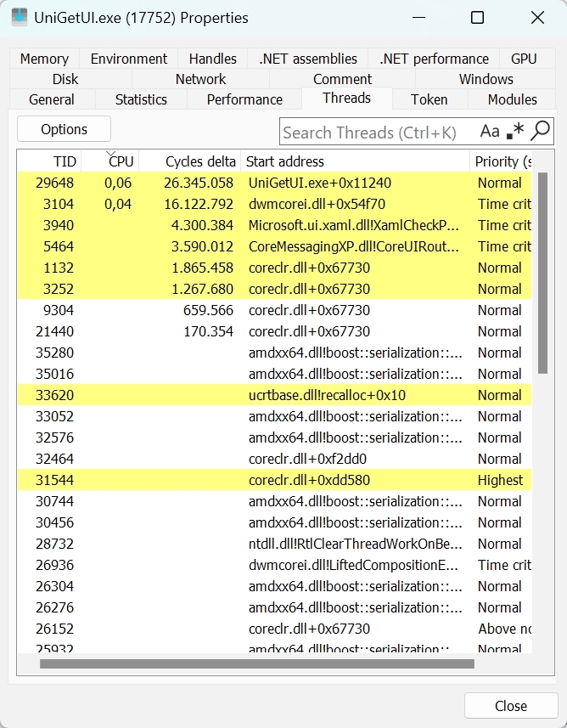
Task: Select thread 5464 CoreMessagingXP.dll row
Action: [x=275, y=246]
